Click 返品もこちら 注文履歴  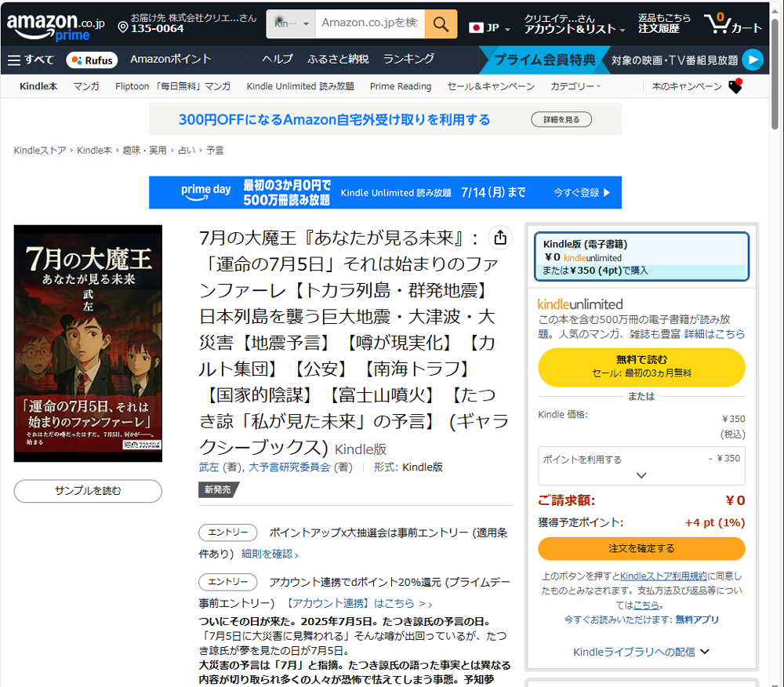click(664, 24)
